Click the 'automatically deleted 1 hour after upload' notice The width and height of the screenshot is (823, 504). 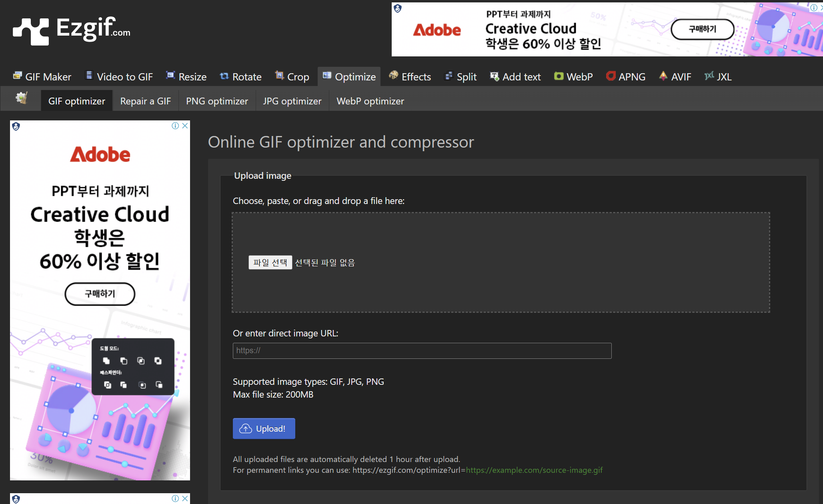[346, 459]
